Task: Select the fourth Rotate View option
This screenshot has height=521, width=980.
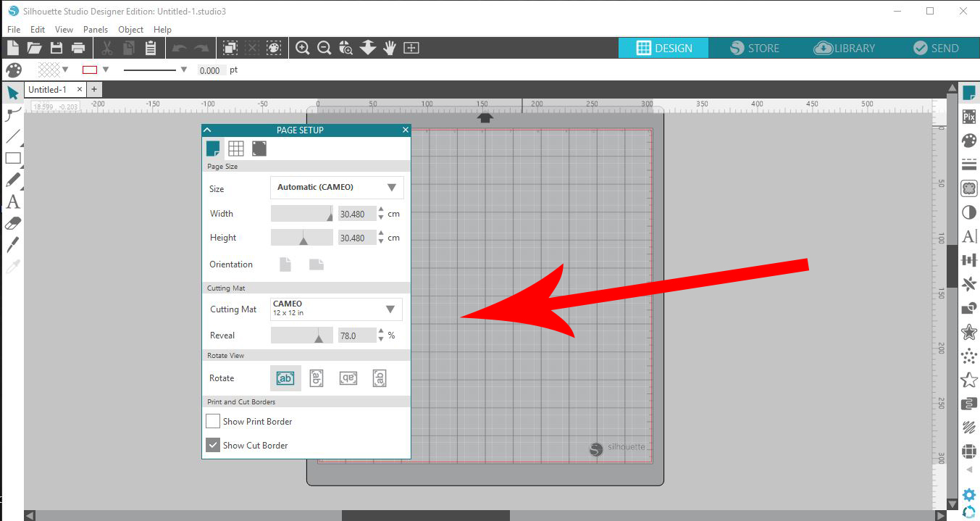Action: 380,378
